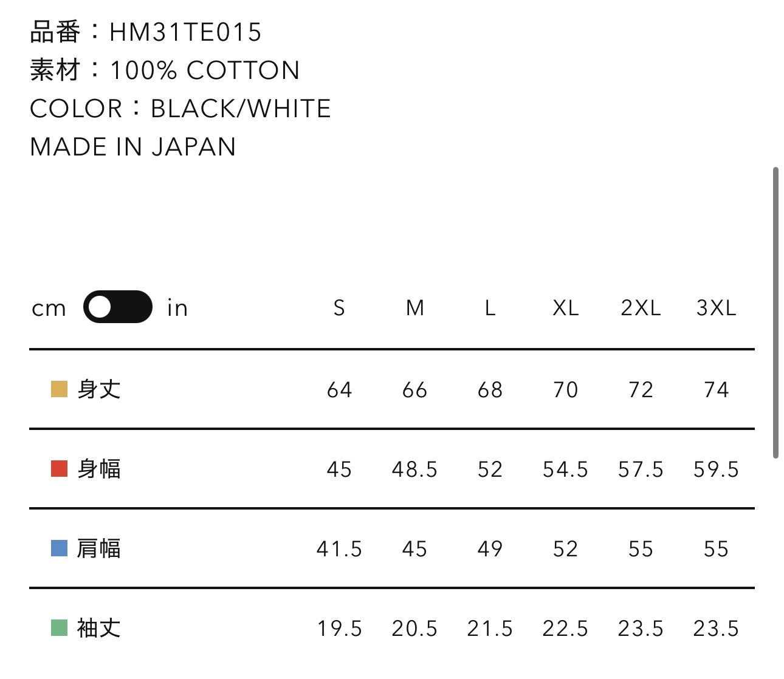
Task: Click the vertical scrollbar on right edge
Action: [x=775, y=313]
